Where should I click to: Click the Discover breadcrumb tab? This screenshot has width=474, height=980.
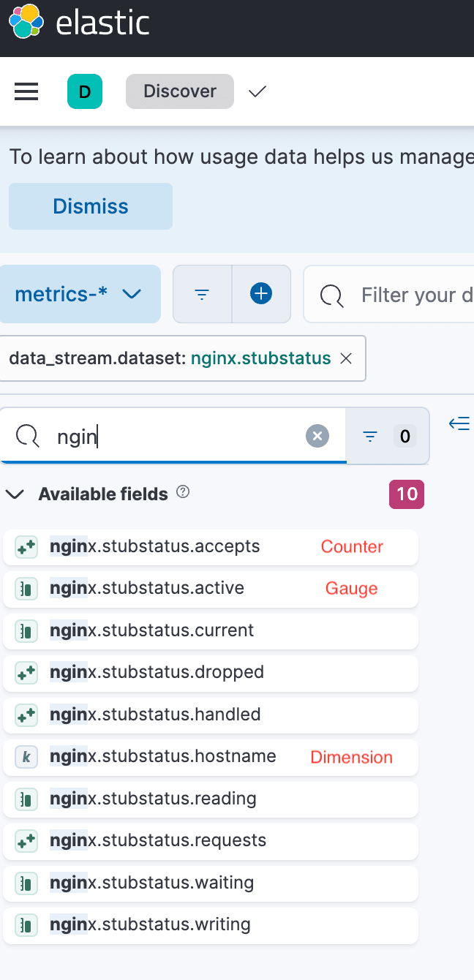(180, 91)
